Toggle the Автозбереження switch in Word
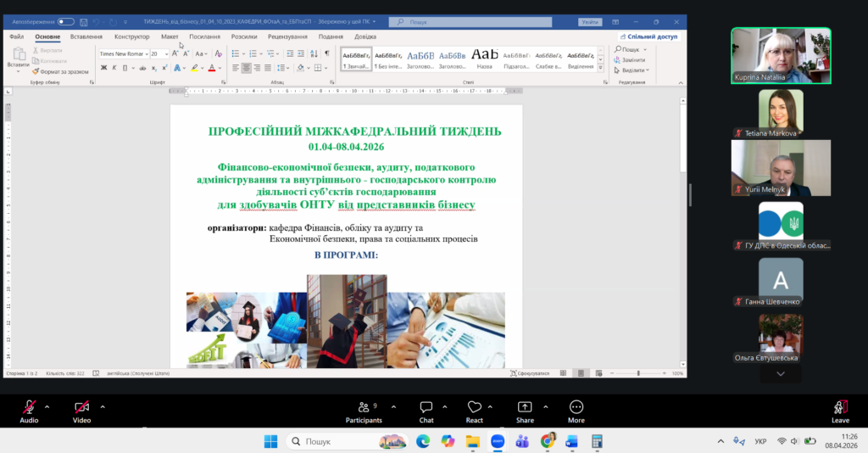 coord(66,21)
